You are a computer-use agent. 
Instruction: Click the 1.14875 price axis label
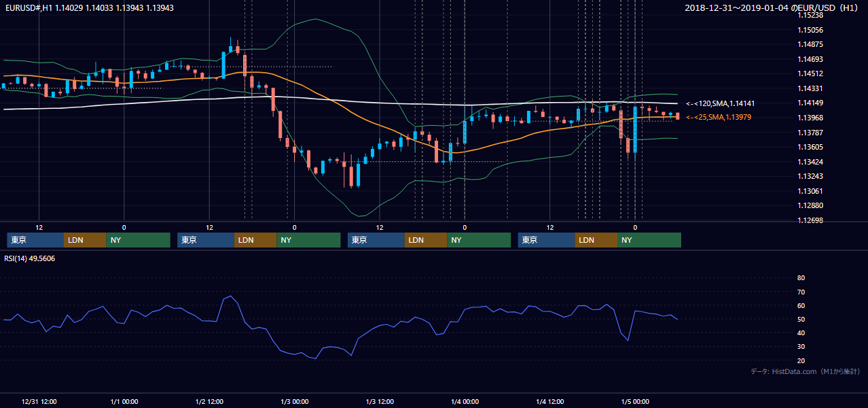810,44
